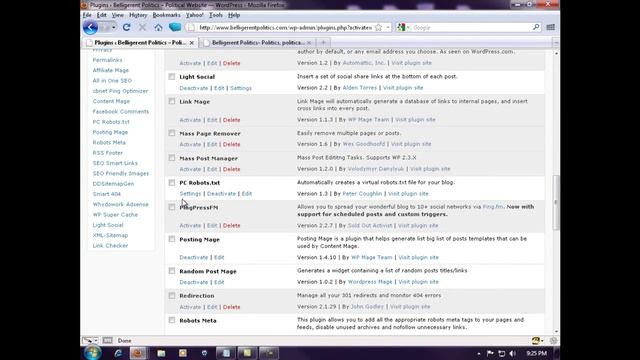Check the Mass Post Manager checkbox
Viewport: 640px width, 360px height.
tap(172, 158)
